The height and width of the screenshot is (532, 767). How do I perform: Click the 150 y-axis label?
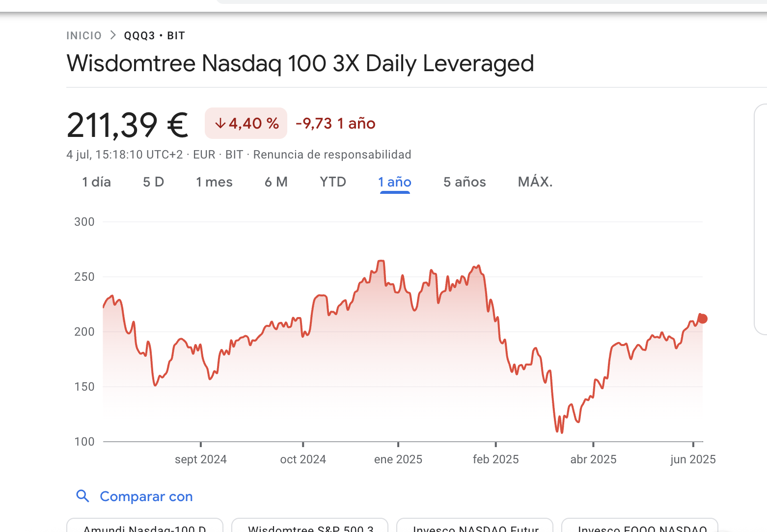pyautogui.click(x=84, y=387)
